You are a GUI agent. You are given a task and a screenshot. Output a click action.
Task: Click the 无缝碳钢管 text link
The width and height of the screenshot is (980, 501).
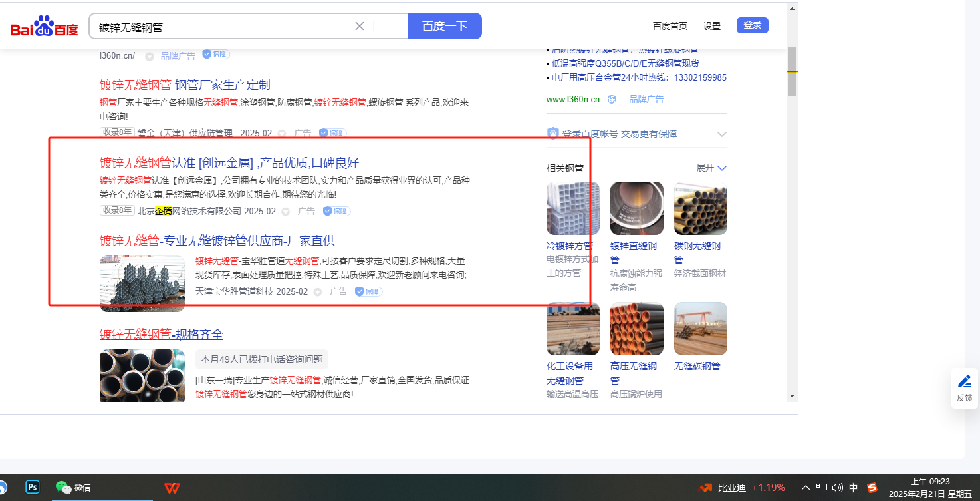(x=697, y=366)
